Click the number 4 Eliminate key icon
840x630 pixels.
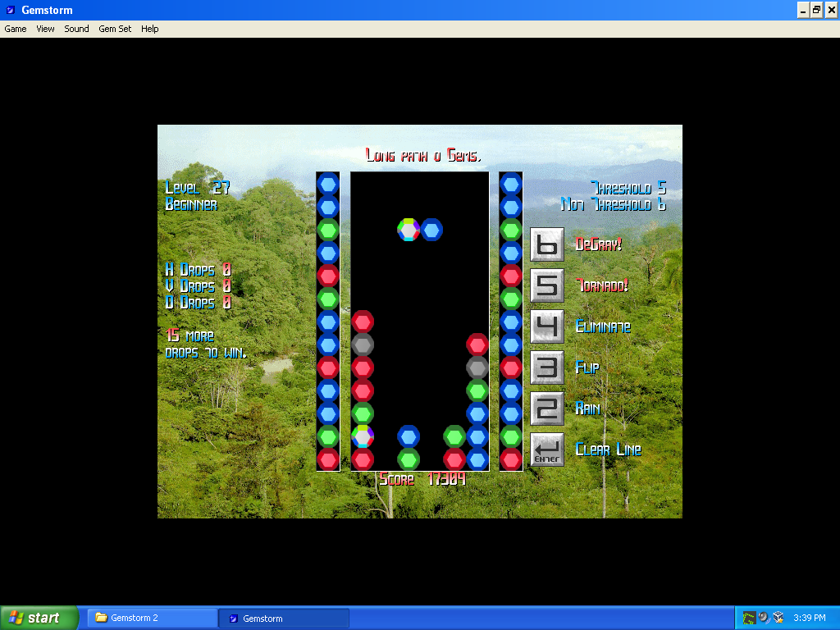pyautogui.click(x=546, y=326)
